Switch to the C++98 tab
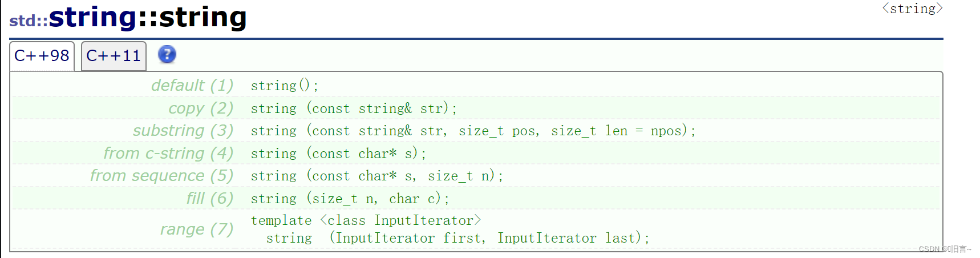Image resolution: width=980 pixels, height=258 pixels. (42, 56)
